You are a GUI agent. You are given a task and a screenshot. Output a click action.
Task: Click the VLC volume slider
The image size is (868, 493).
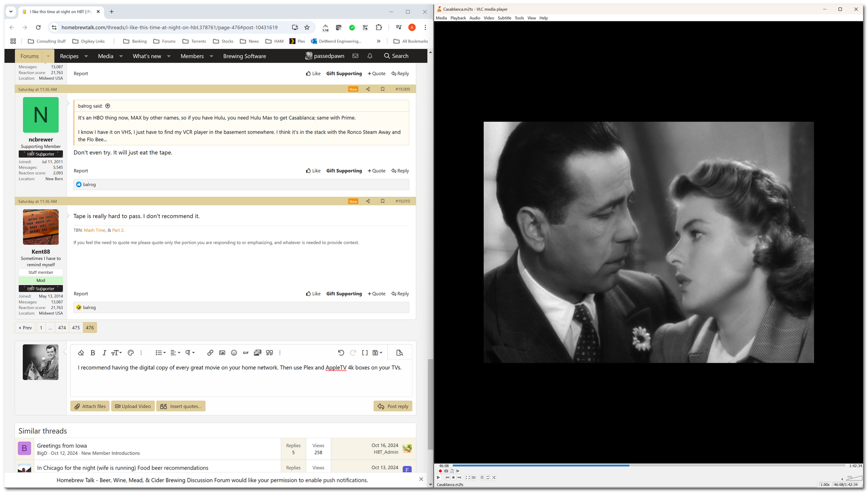coord(854,478)
